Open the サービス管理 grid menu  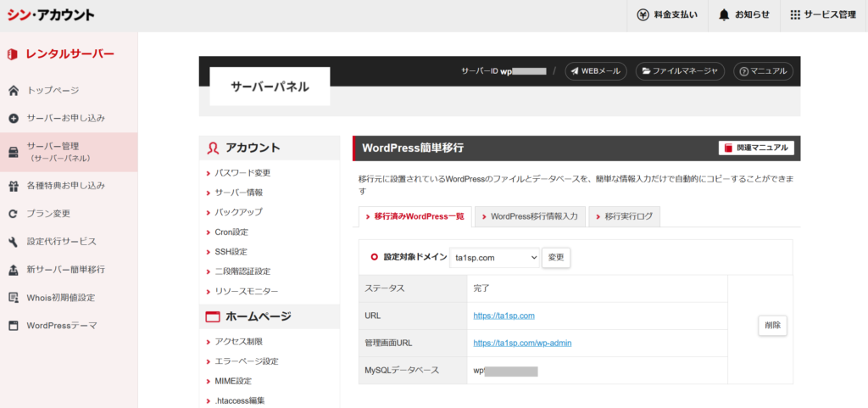click(795, 15)
